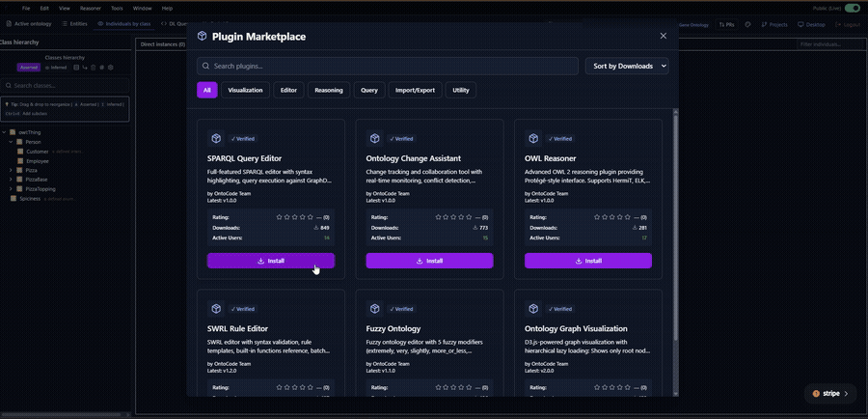Image resolution: width=868 pixels, height=419 pixels.
Task: Show All plugin categories
Action: [x=207, y=91]
